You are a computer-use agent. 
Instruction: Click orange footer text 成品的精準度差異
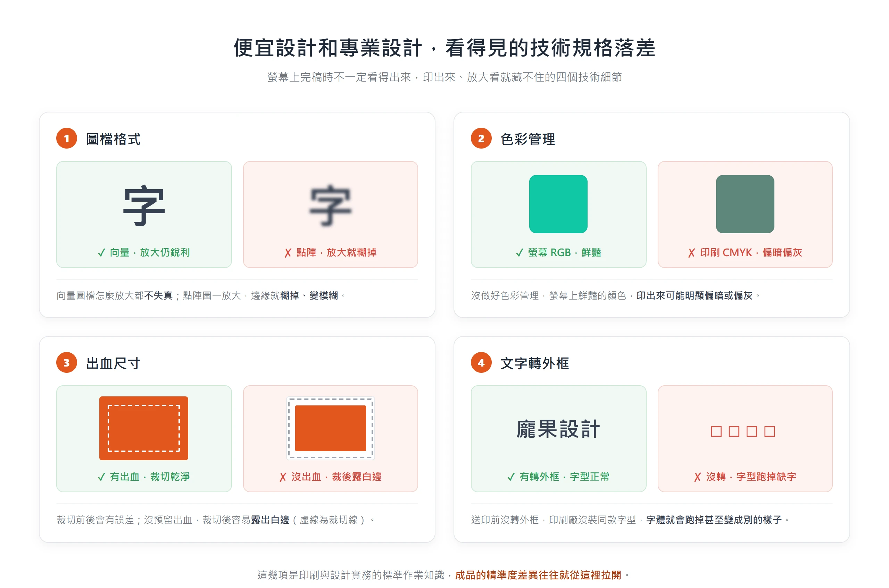pos(496,575)
